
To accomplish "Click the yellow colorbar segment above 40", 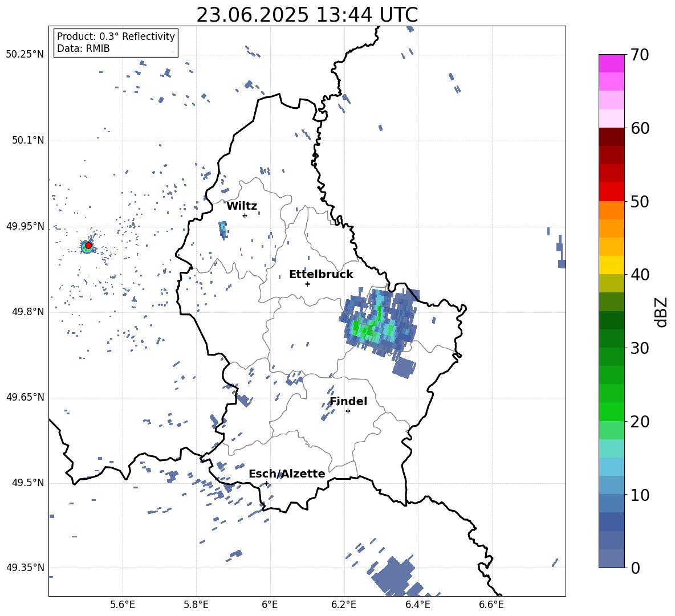I will (x=611, y=265).
